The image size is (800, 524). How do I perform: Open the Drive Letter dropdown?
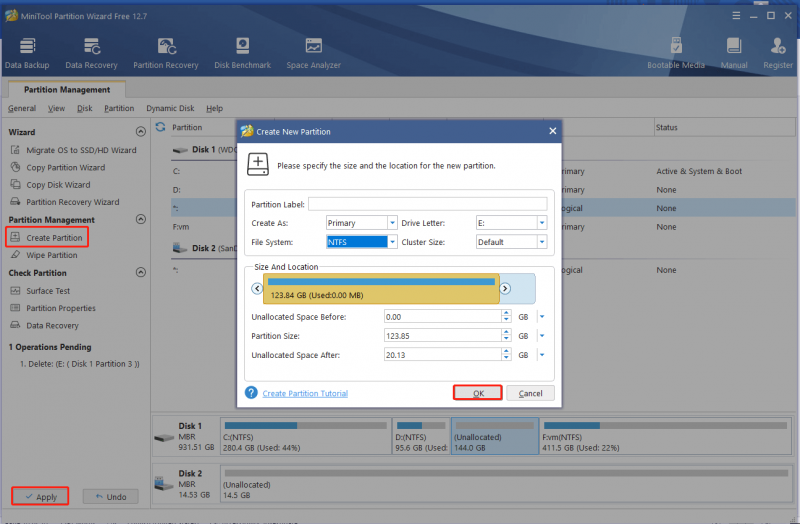click(542, 223)
